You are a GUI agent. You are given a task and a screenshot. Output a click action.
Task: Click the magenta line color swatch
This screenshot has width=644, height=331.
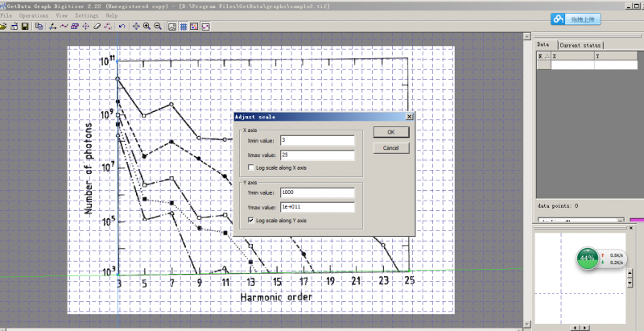(637, 221)
